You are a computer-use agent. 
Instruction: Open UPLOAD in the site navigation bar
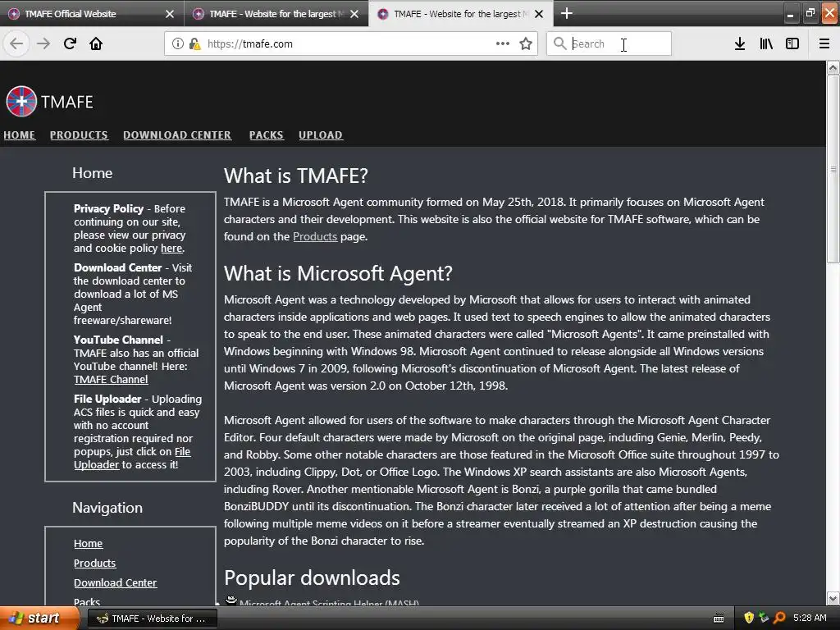[321, 135]
